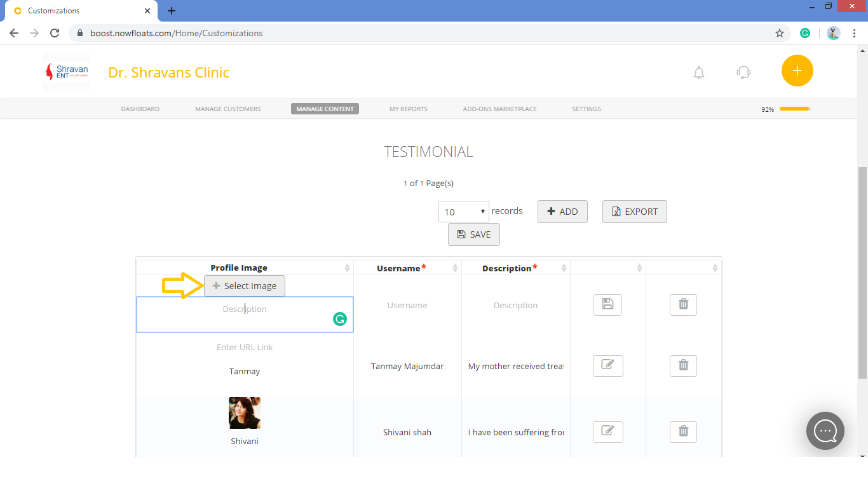Open the chat widget bubble
Screen dimensions: 868x488
825,431
